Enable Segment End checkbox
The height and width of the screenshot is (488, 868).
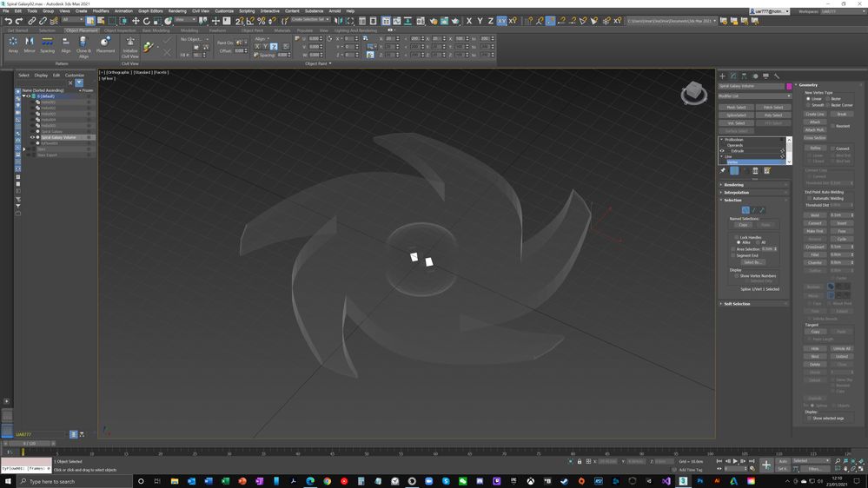click(733, 255)
